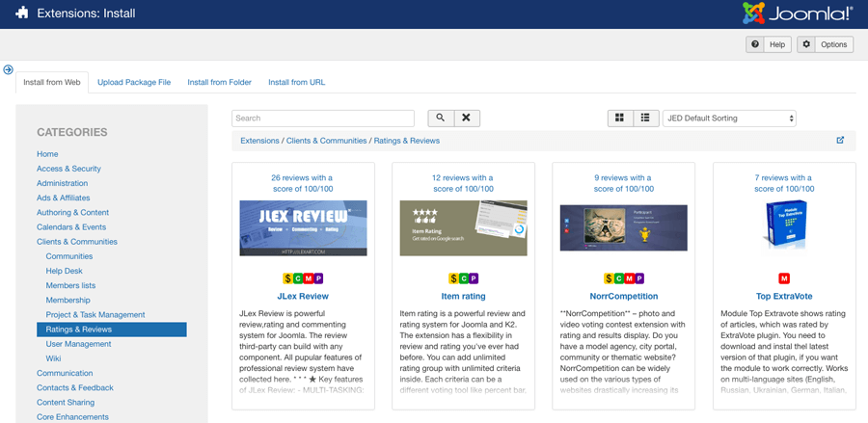Open the Top ExtraVote title link
The width and height of the screenshot is (868, 423).
(x=784, y=296)
